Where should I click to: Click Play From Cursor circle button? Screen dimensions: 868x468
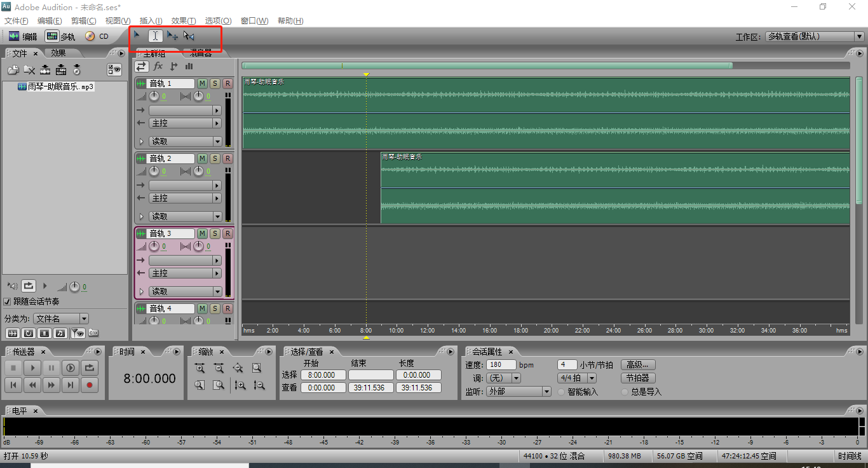click(x=71, y=368)
